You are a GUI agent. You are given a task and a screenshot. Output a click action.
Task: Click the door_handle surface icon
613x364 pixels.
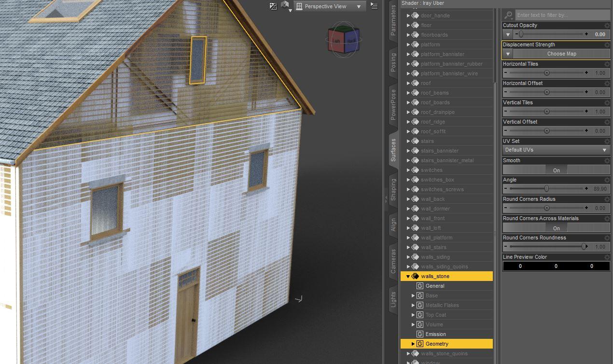pos(415,15)
